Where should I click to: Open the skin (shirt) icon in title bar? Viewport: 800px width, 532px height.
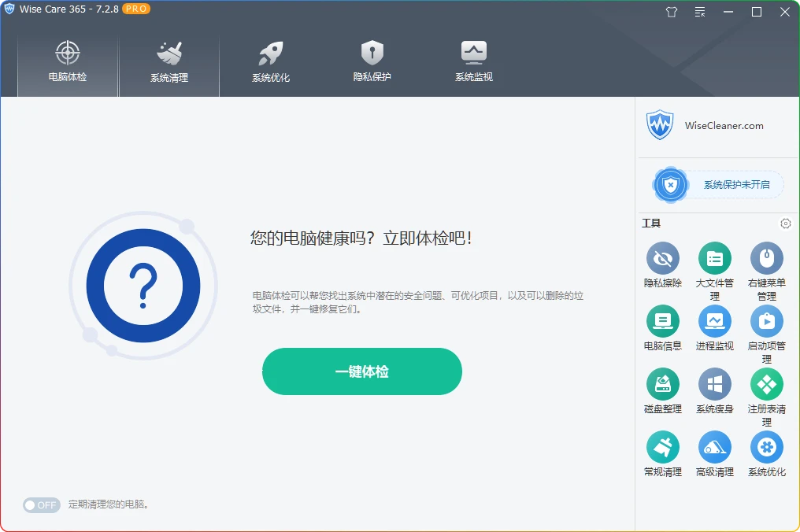[x=672, y=12]
